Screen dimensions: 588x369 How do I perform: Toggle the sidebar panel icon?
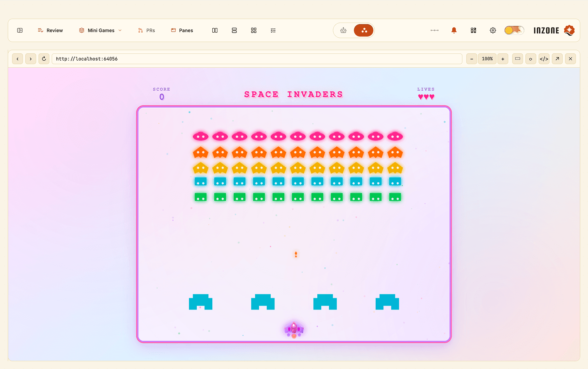20,30
